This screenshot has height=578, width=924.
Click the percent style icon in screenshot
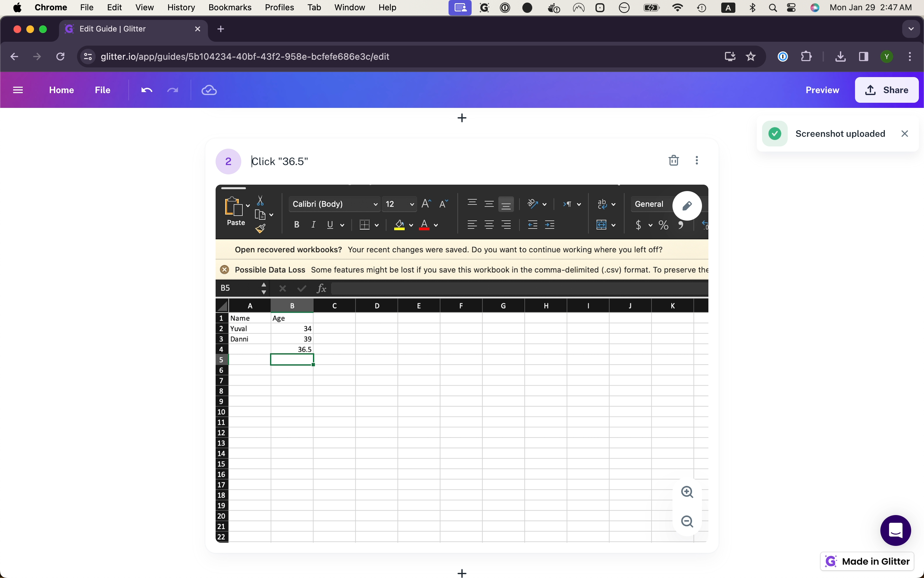point(663,225)
